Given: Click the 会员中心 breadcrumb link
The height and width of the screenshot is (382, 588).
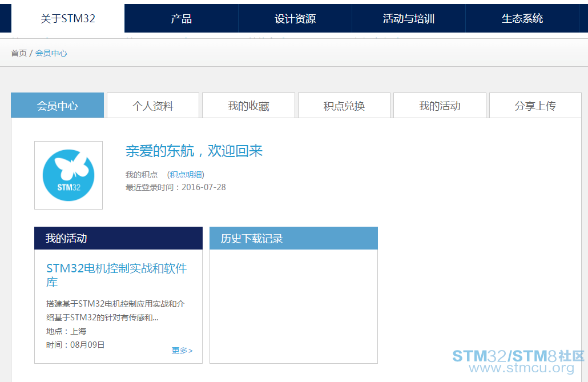Looking at the screenshot, I should 51,53.
